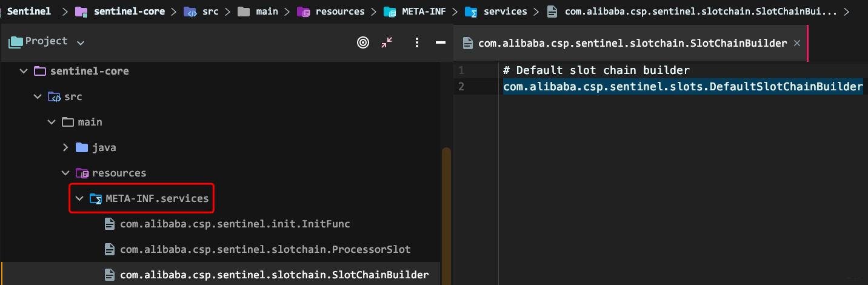Click resources in the breadcrumb bar
Viewport: 868px width, 285px height.
[x=340, y=11]
